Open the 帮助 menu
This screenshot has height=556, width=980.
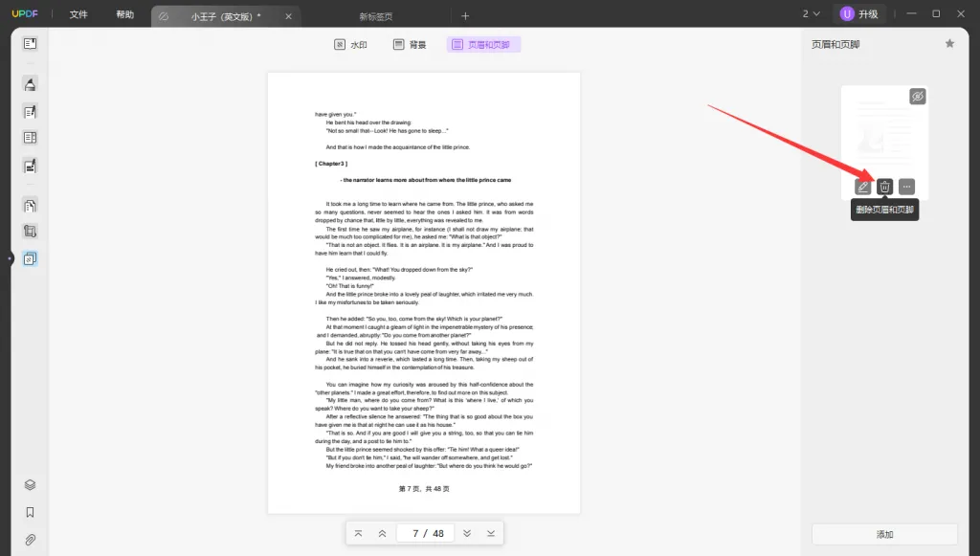[125, 14]
